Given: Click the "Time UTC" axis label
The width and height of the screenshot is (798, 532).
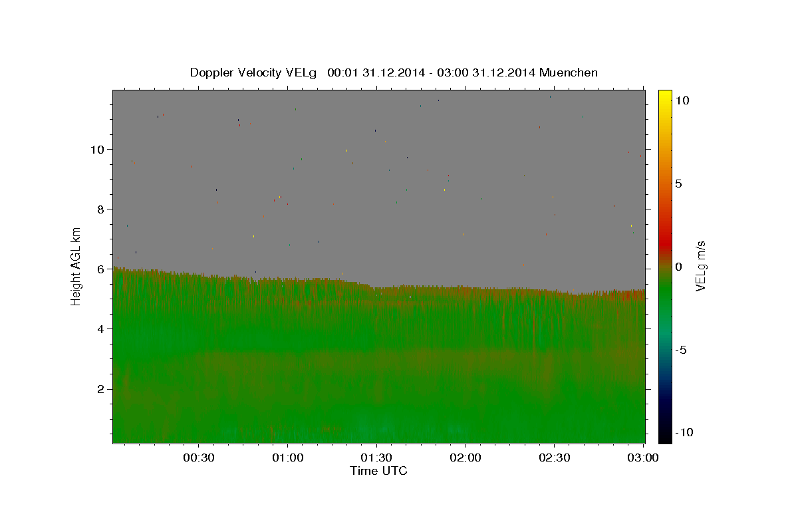Looking at the screenshot, I should (x=378, y=471).
